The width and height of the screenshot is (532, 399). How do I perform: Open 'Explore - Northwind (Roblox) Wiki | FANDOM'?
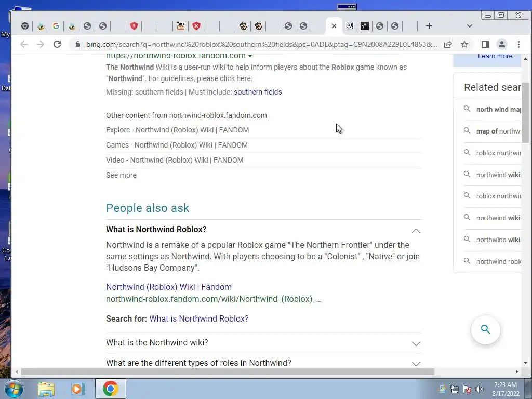tap(178, 130)
